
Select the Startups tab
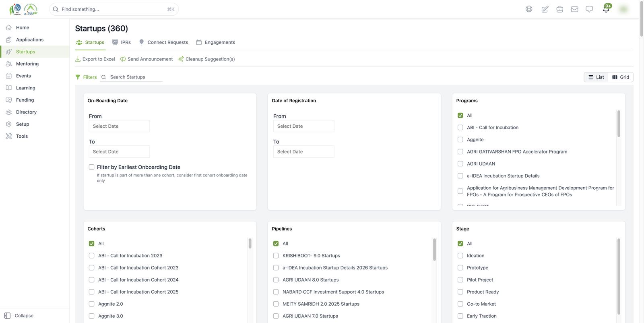(90, 42)
